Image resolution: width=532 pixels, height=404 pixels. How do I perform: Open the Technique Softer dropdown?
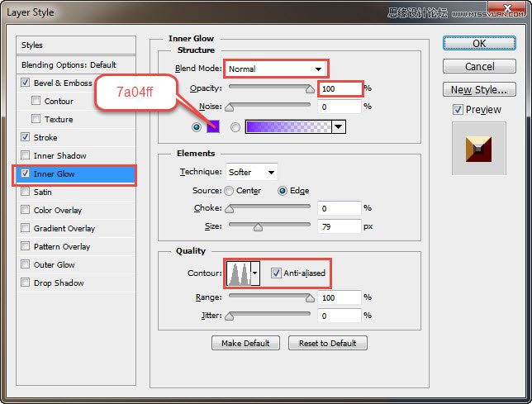pyautogui.click(x=251, y=172)
